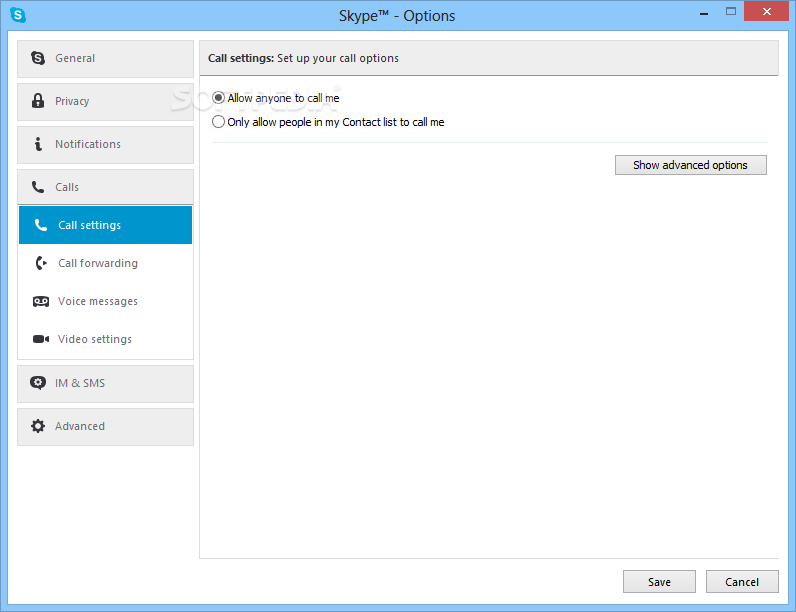
Task: Save the call options
Action: pos(659,582)
